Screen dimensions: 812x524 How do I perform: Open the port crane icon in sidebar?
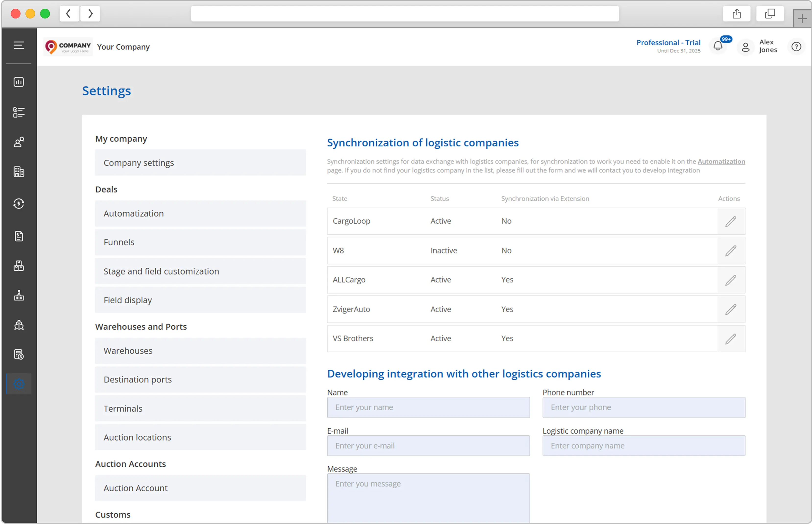(19, 295)
